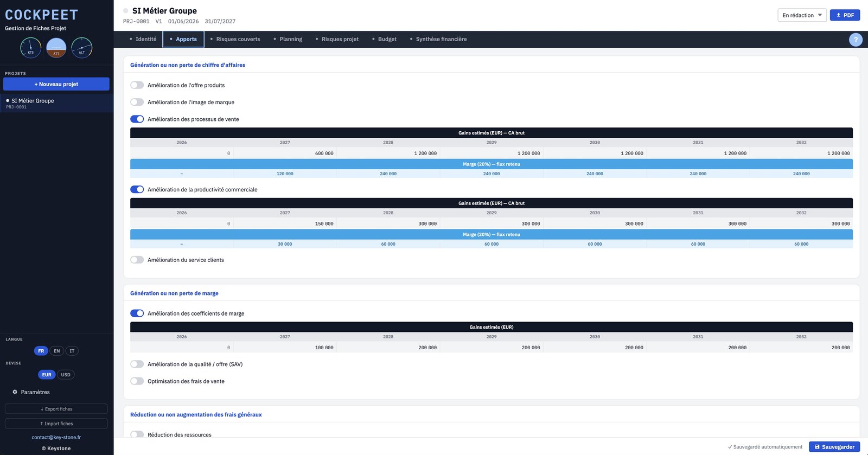Click the PRJ-0001 reference in header
The height and width of the screenshot is (455, 868).
pyautogui.click(x=136, y=22)
